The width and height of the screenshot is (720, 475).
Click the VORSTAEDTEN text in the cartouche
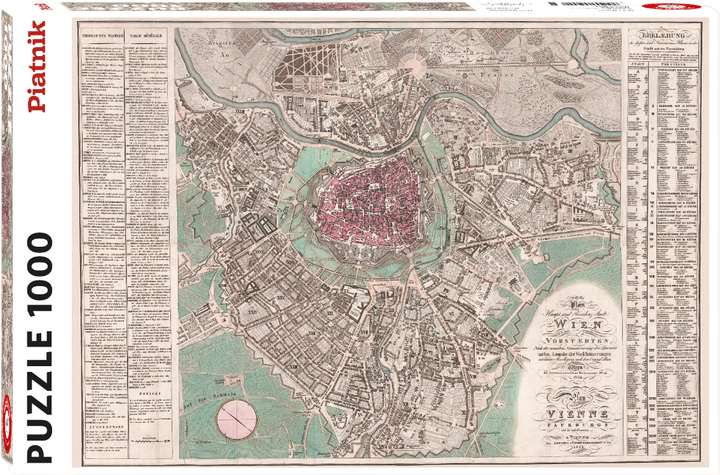click(x=578, y=341)
